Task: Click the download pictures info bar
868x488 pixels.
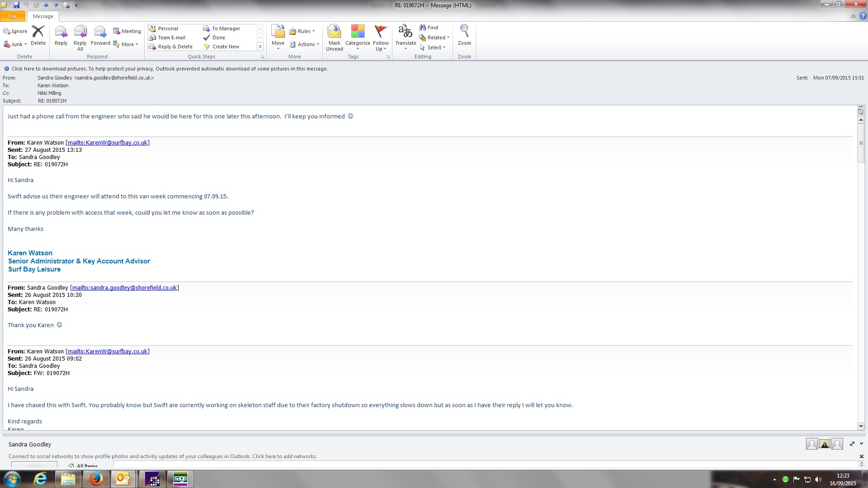Action: [170, 69]
